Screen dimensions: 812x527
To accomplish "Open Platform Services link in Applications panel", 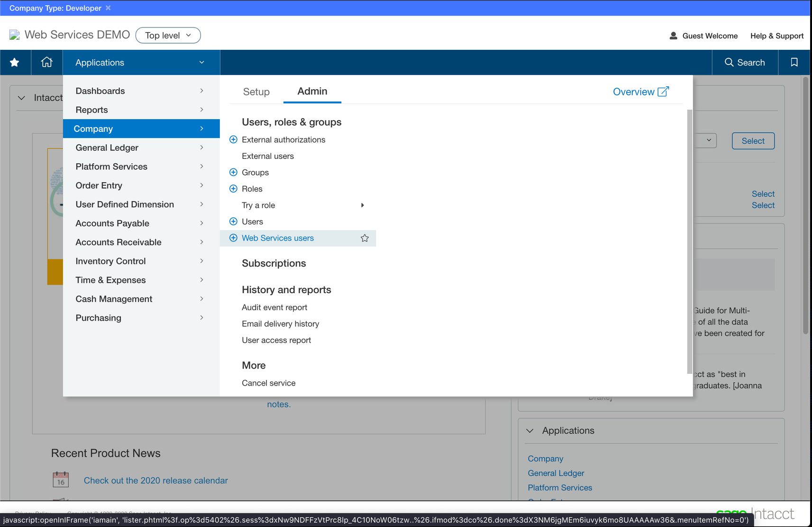I will click(560, 488).
